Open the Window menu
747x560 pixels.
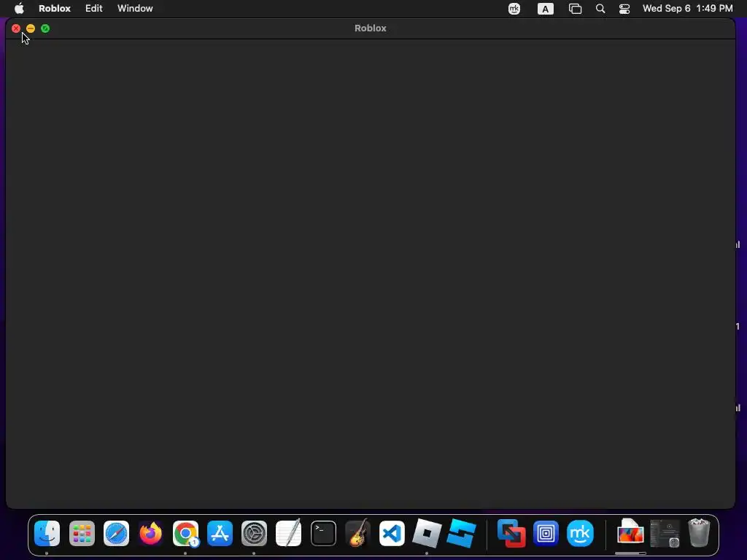click(x=135, y=8)
